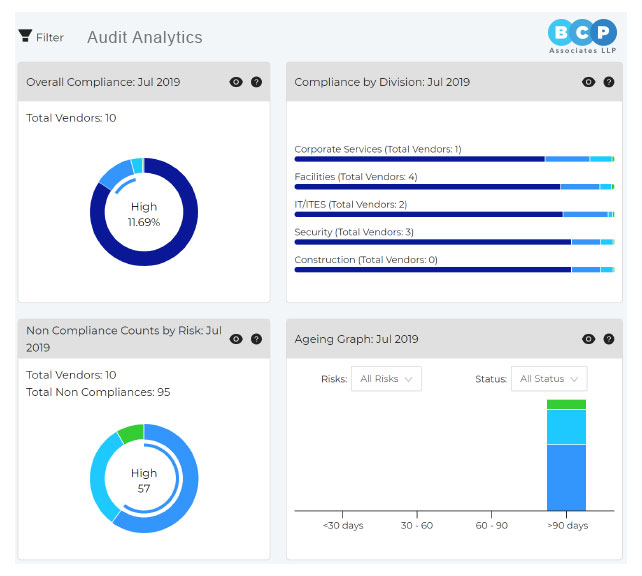Viewport: 642px width, 576px height.
Task: Click the Construction compliance bar
Action: click(454, 269)
